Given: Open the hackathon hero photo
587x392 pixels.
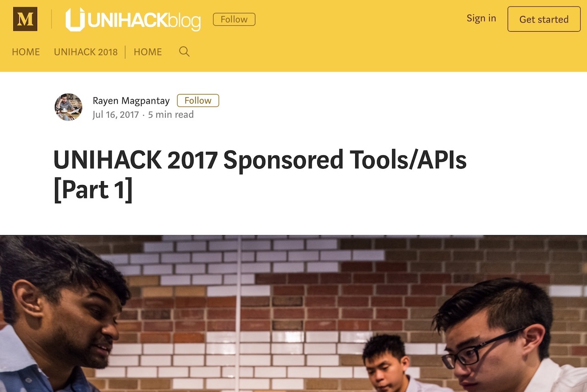Looking at the screenshot, I should click(x=293, y=314).
